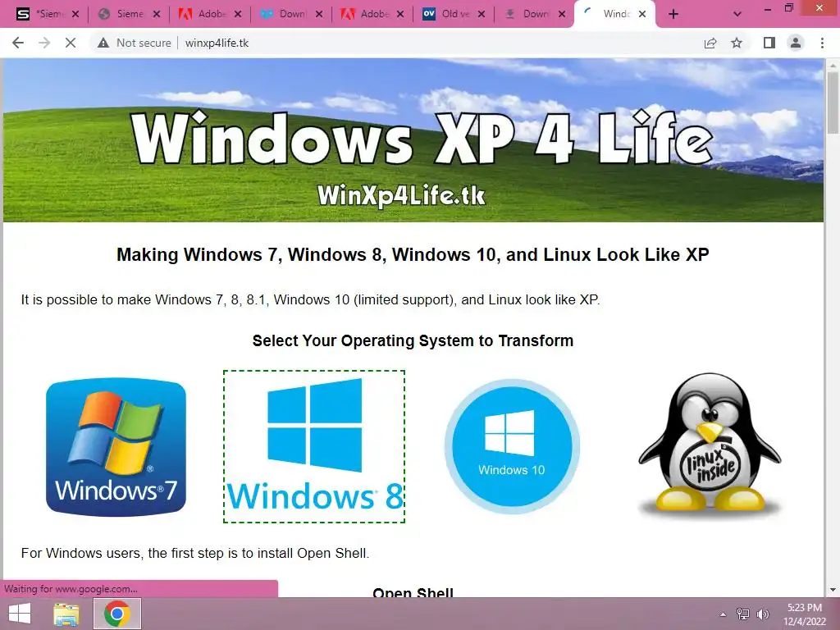Switch to the second Adobe tab
Image resolution: width=840 pixels, height=630 pixels.
[x=372, y=14]
